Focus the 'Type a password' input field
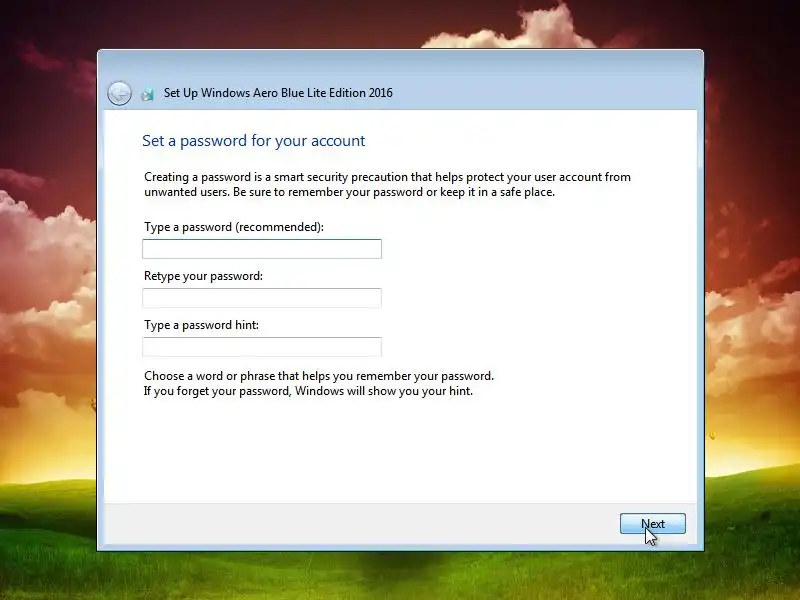Image resolution: width=800 pixels, height=600 pixels. [262, 249]
